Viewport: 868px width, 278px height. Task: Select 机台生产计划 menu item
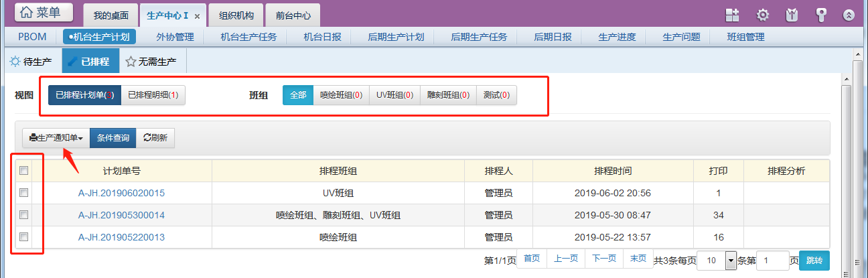tap(99, 37)
